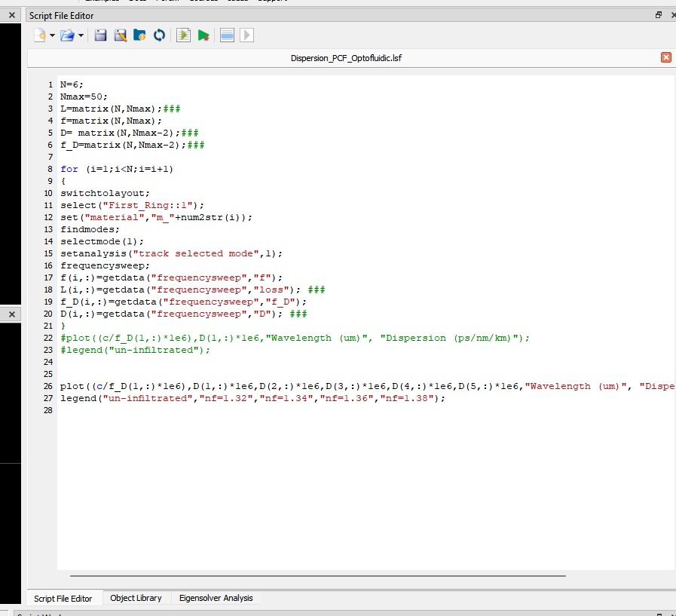Undock the Script File Editor panel
The image size is (676, 616).
[x=658, y=15]
